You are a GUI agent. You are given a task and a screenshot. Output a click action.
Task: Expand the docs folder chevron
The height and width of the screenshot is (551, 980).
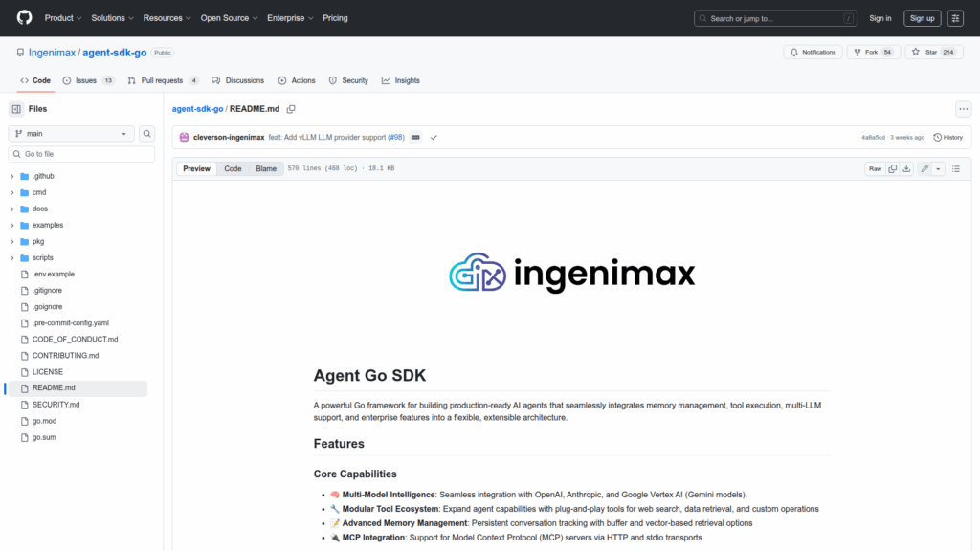11,209
